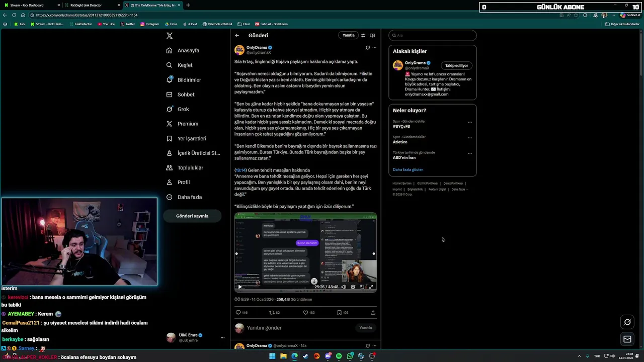
Task: Click the video download arrow button
Action: (x=314, y=282)
